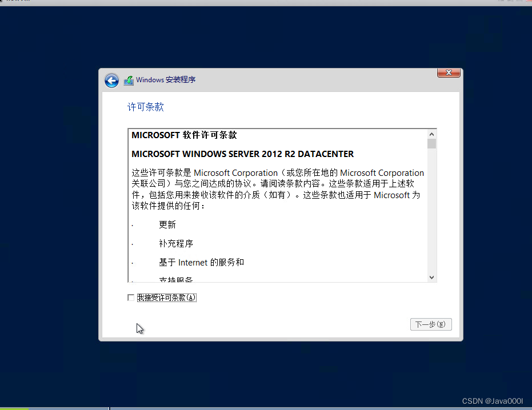Screen dimensions: 532x410
Task: Close the Windows Setup dialog
Action: point(449,73)
